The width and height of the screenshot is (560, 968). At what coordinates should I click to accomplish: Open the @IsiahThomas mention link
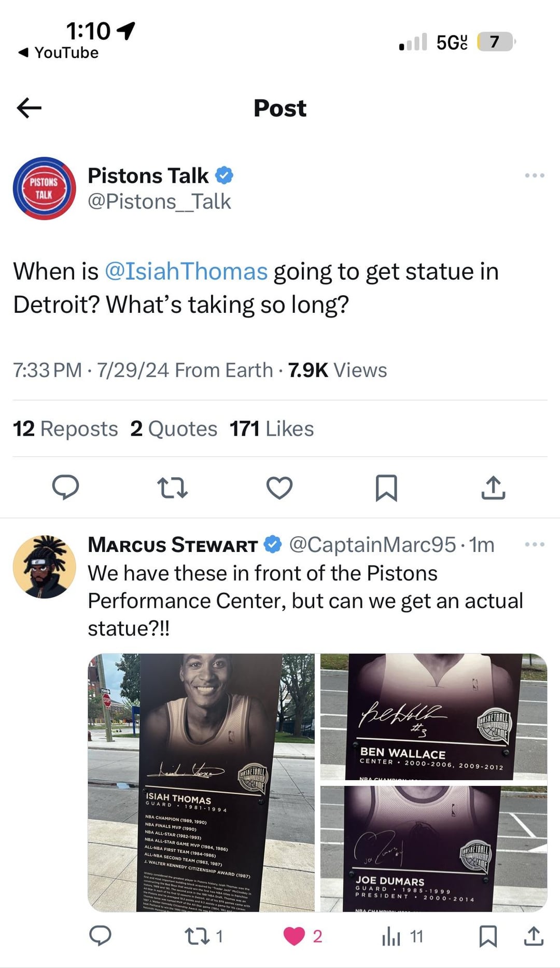[x=186, y=272]
